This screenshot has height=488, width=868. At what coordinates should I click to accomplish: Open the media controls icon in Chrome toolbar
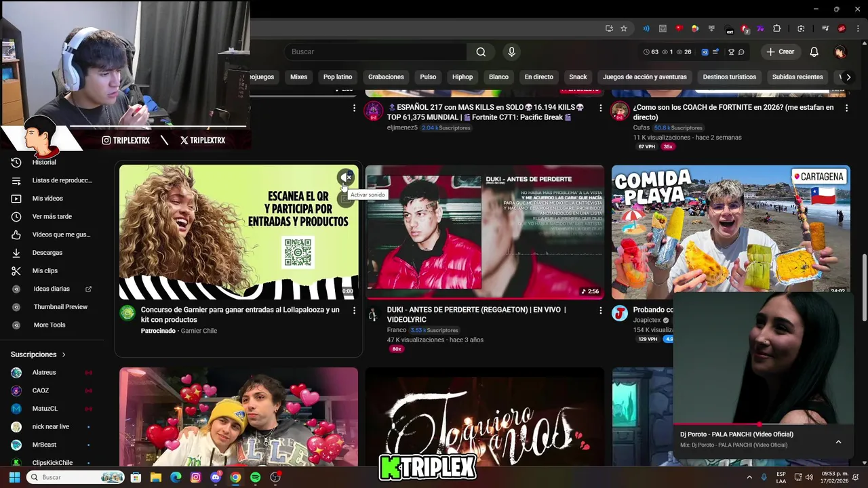(x=825, y=28)
